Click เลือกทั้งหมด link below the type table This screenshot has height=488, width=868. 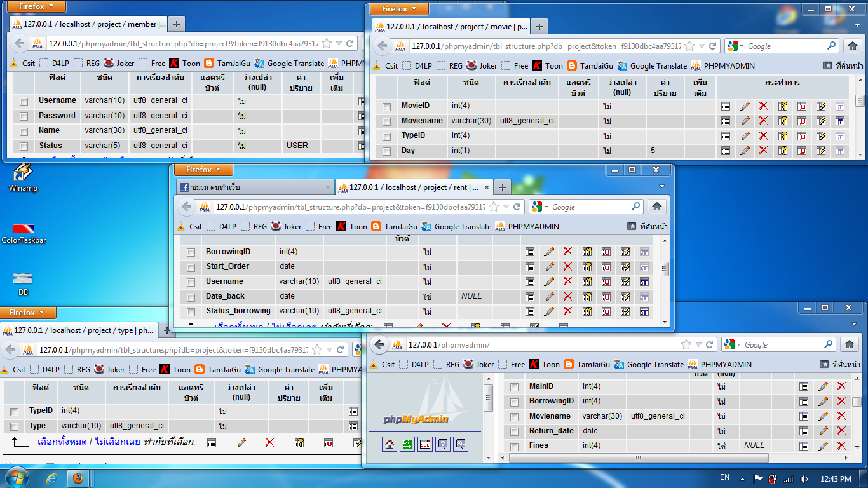coord(62,442)
